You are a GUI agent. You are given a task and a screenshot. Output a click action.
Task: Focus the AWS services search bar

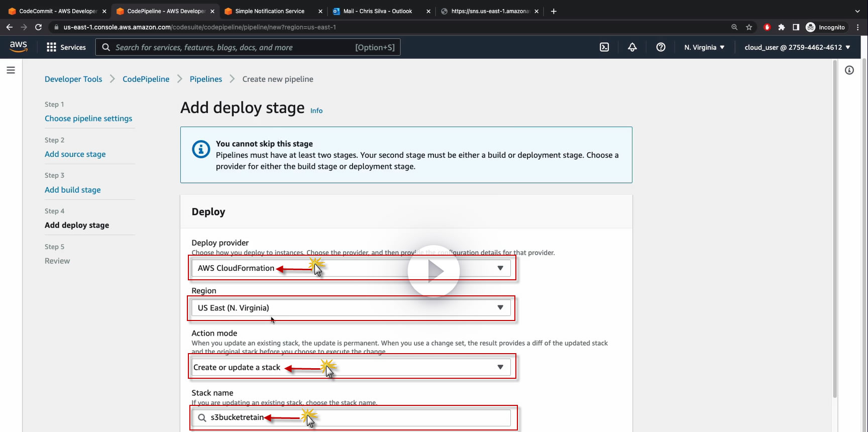248,47
